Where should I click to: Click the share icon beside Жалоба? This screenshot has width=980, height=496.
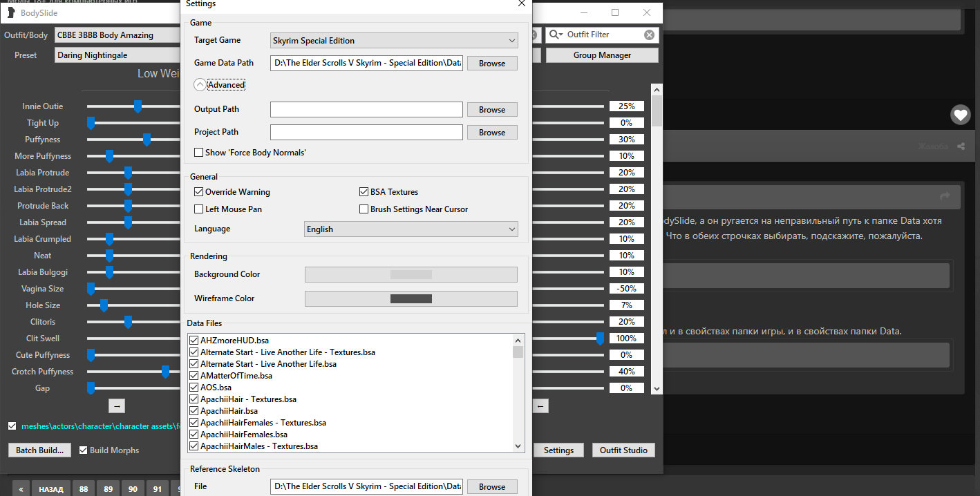tap(961, 146)
